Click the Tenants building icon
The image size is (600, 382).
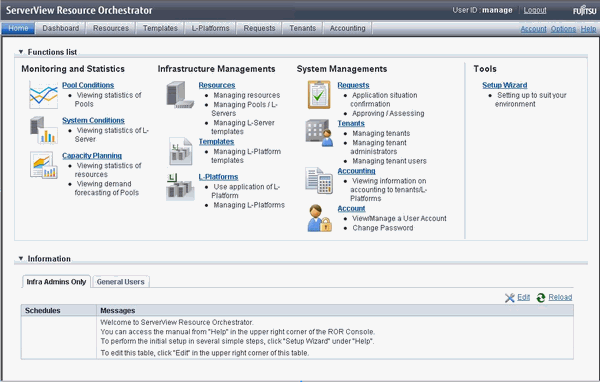(x=319, y=133)
